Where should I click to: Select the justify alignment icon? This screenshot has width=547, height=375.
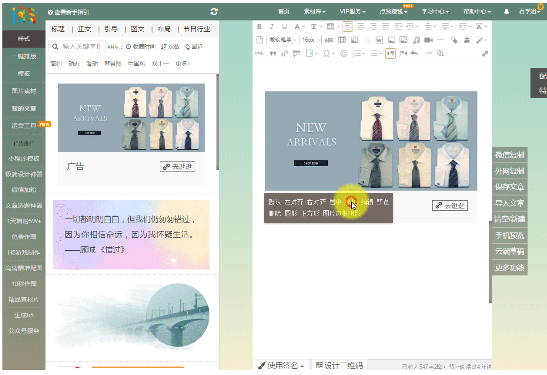pos(385,27)
